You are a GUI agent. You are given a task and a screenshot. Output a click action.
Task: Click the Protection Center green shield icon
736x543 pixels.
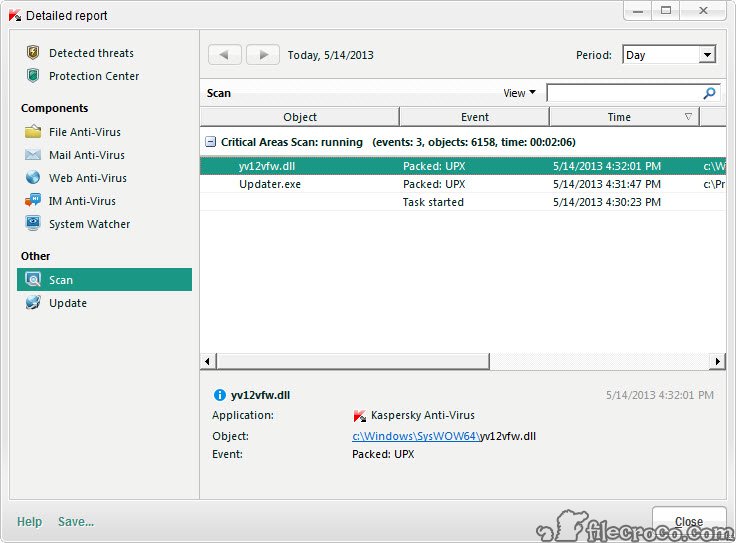[33, 76]
